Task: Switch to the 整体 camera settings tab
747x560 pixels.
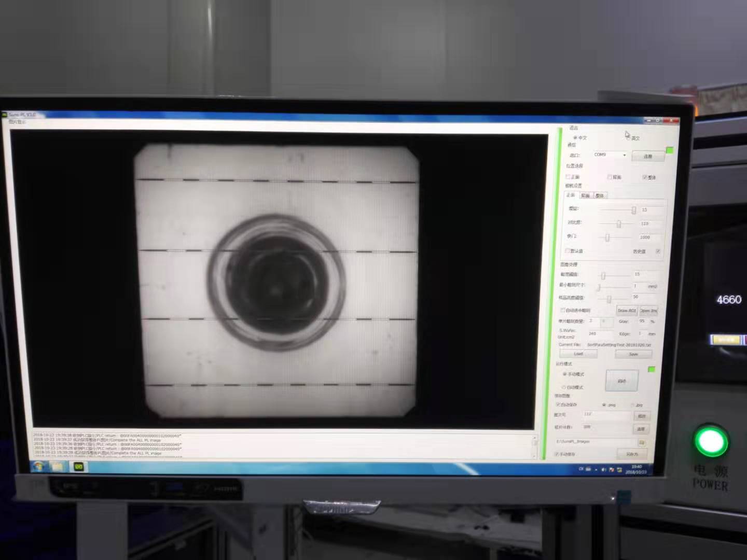Action: (600, 195)
